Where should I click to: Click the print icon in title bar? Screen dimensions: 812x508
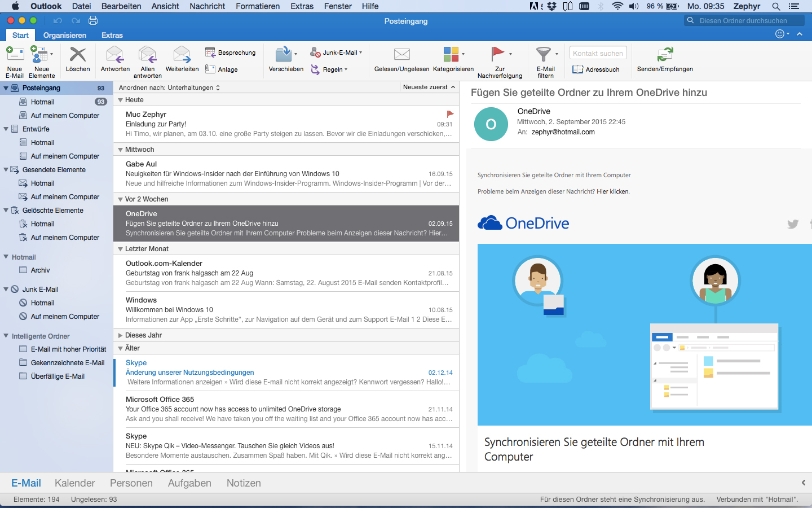pos(93,21)
